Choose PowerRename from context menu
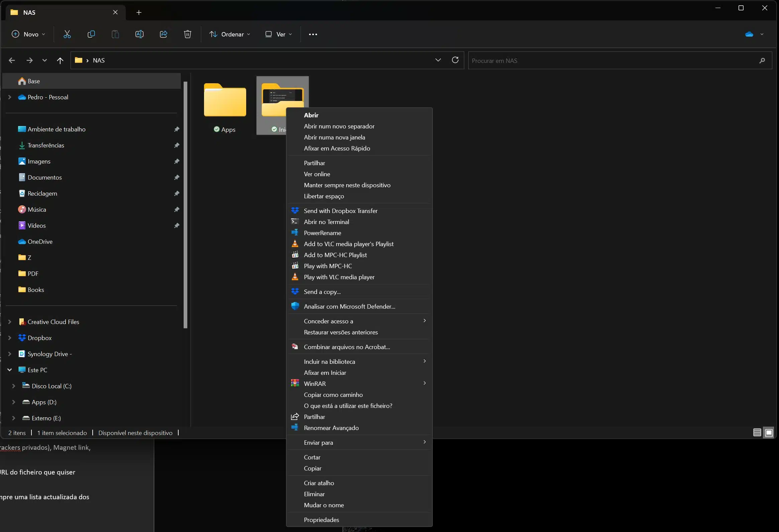This screenshot has height=532, width=779. (322, 233)
